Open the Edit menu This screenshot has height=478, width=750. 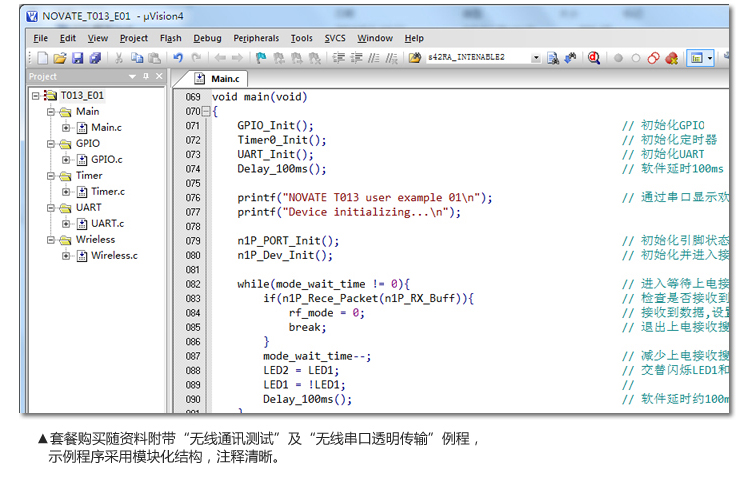[67, 38]
